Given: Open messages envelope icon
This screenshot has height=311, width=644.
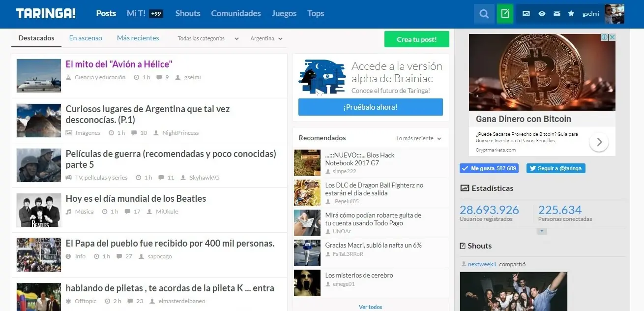Looking at the screenshot, I should pos(556,14).
